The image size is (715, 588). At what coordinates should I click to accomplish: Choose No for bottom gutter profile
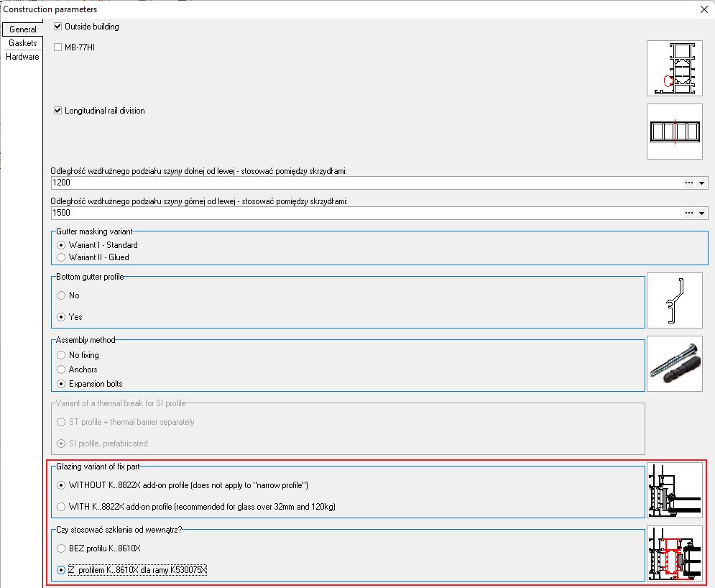[61, 295]
